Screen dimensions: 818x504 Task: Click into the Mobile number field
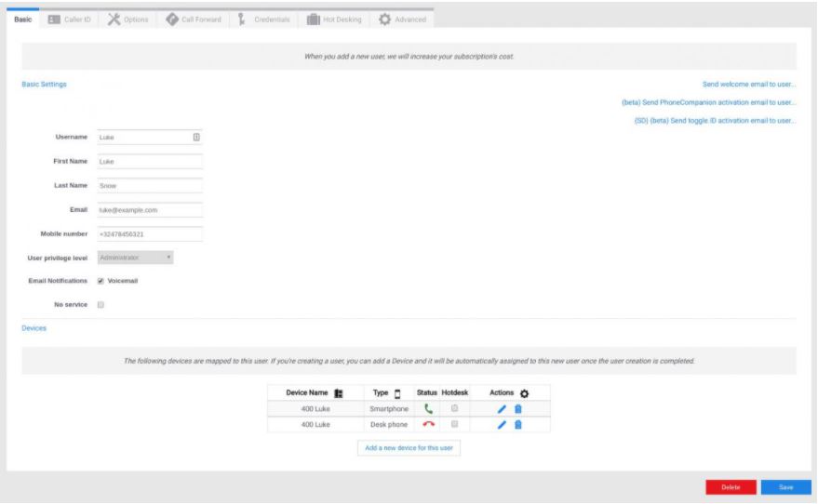150,233
